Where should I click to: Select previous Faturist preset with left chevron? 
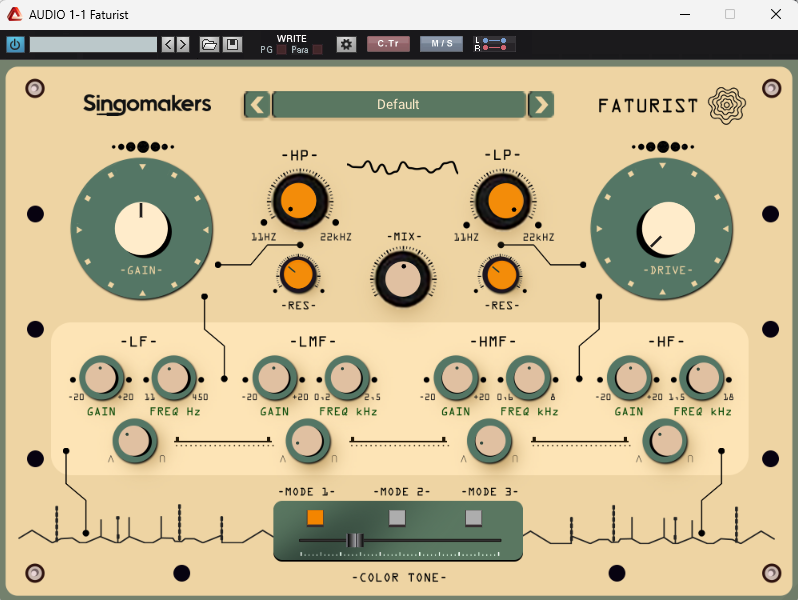tap(257, 105)
